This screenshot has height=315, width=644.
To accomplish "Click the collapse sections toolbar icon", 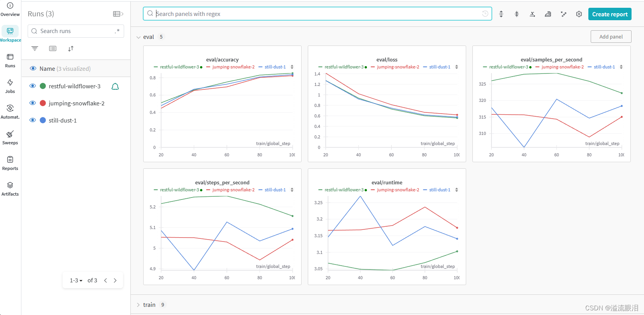I will [x=517, y=14].
